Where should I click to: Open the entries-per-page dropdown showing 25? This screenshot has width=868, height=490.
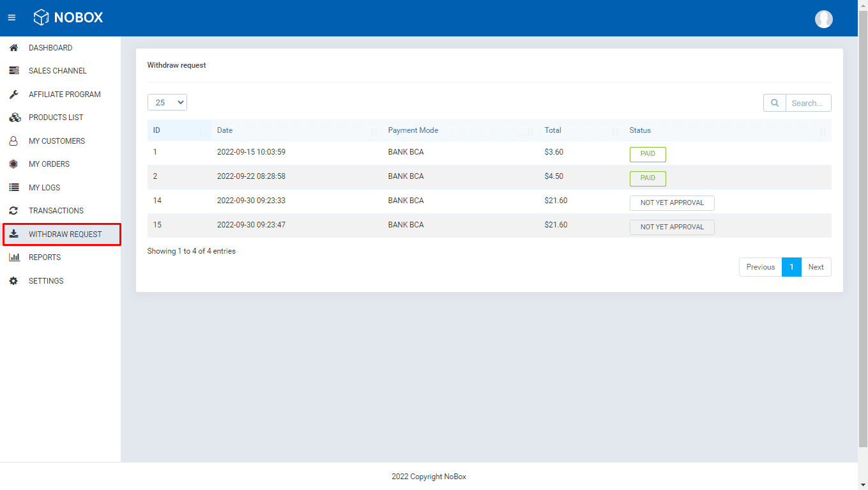pos(167,102)
